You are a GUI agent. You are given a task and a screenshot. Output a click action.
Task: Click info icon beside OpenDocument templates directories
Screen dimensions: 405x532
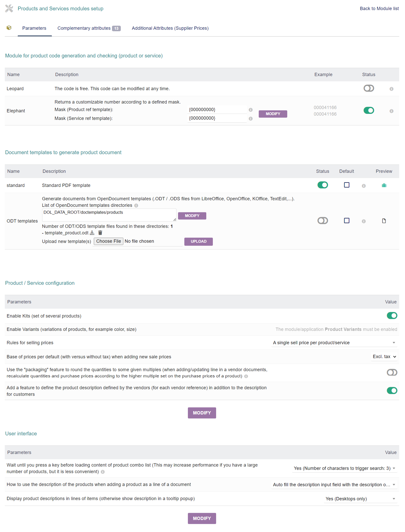(136, 206)
